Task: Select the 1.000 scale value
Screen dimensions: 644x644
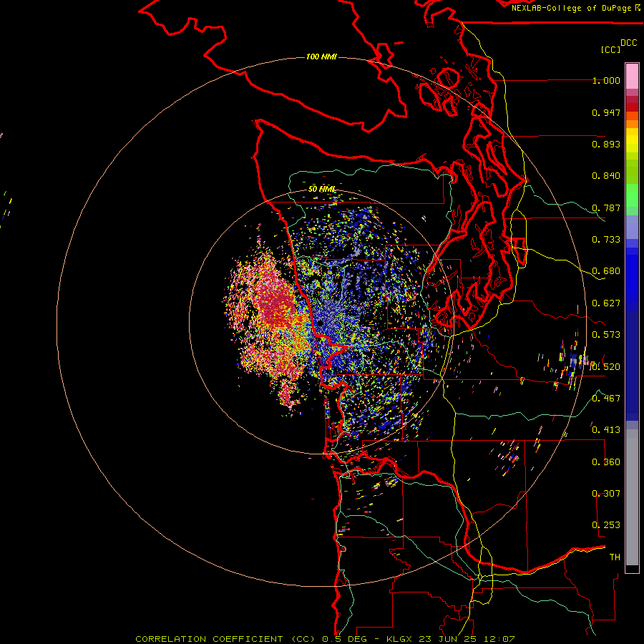Action: tap(606, 80)
